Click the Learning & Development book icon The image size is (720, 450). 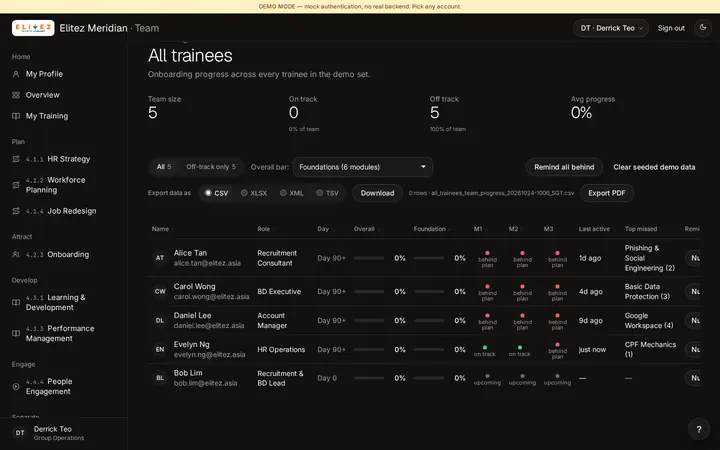tap(16, 302)
